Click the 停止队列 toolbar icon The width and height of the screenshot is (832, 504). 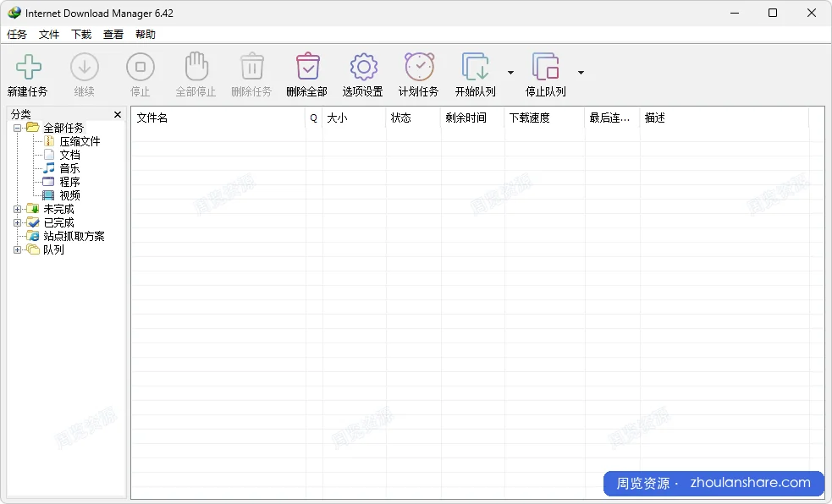545,67
